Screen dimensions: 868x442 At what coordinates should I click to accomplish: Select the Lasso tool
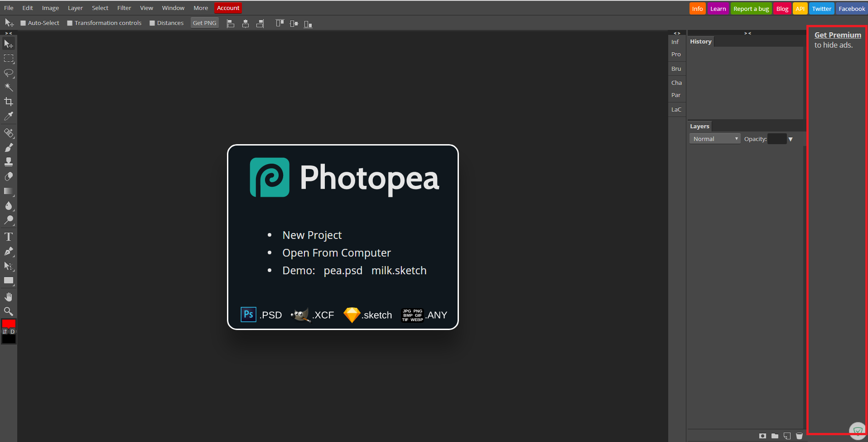[9, 73]
